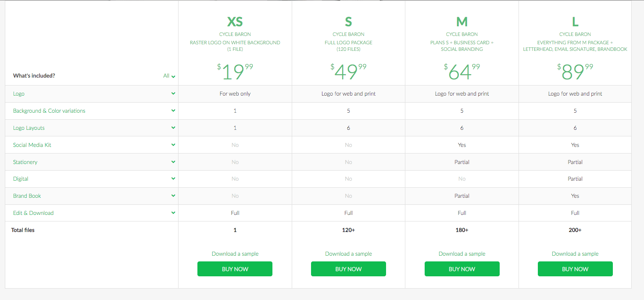Expand the Brand Book row chevron

coord(173,196)
